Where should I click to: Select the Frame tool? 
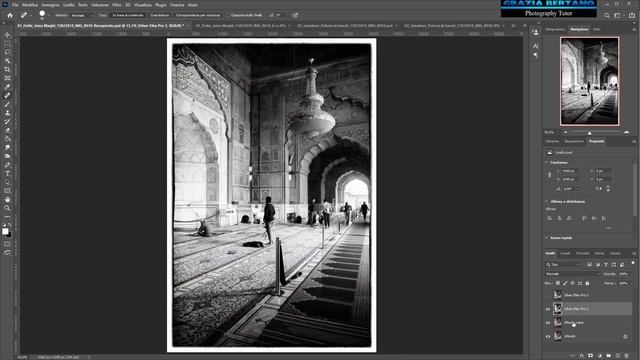click(7, 78)
